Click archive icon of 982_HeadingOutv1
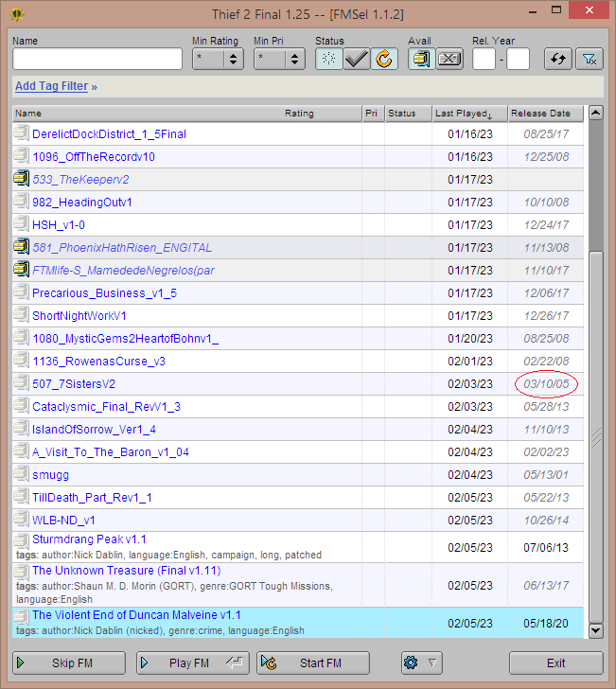 click(21, 202)
